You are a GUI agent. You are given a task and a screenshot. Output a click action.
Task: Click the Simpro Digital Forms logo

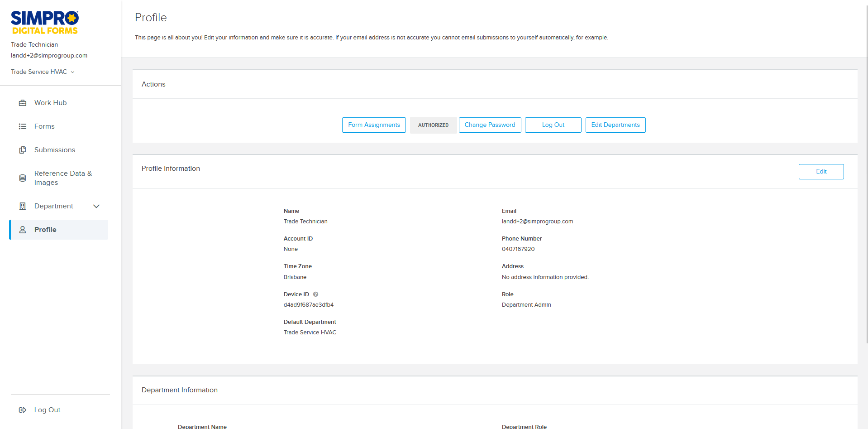coord(44,23)
